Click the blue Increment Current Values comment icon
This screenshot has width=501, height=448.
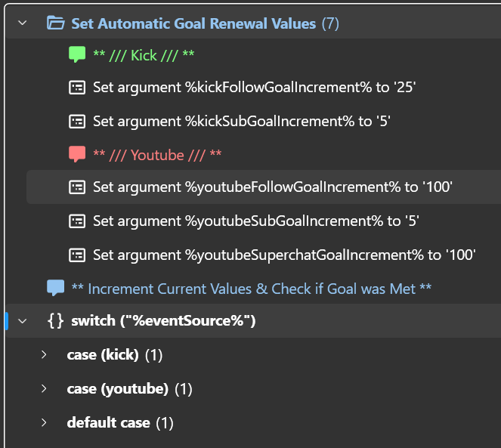55,289
